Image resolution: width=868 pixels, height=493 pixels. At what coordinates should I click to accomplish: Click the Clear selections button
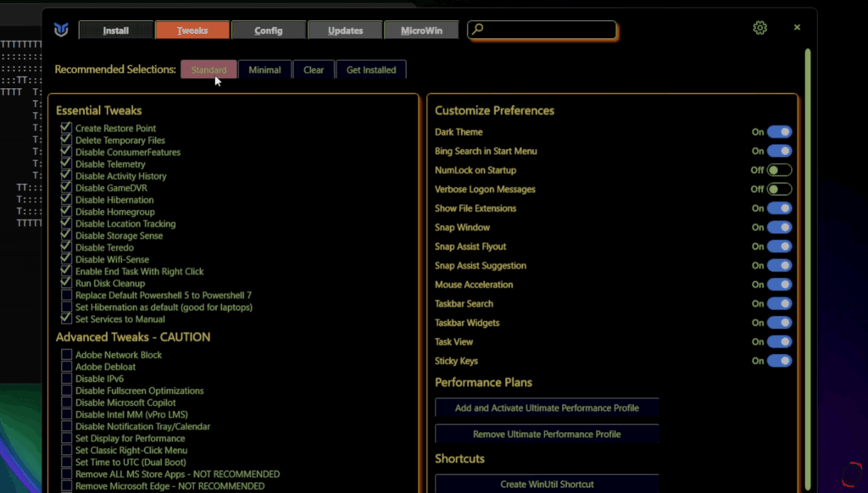[x=314, y=69]
